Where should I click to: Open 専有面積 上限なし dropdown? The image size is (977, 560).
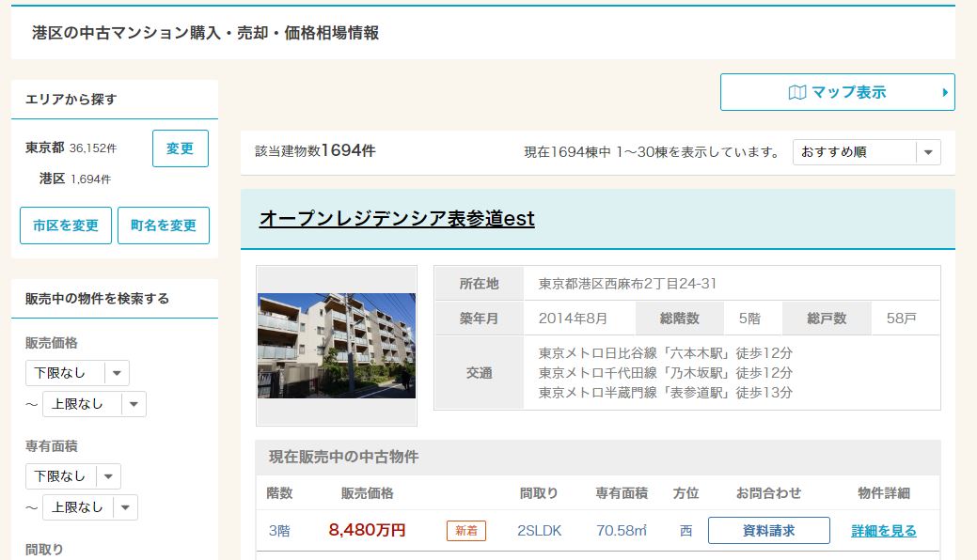tap(89, 507)
